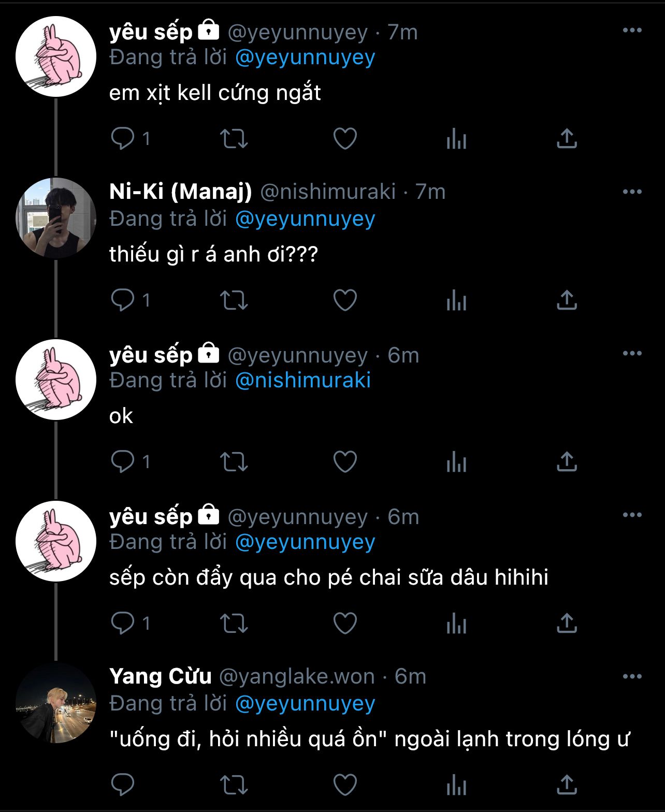Open Yang Cừu's profile avatar
This screenshot has width=665, height=812.
tap(56, 703)
